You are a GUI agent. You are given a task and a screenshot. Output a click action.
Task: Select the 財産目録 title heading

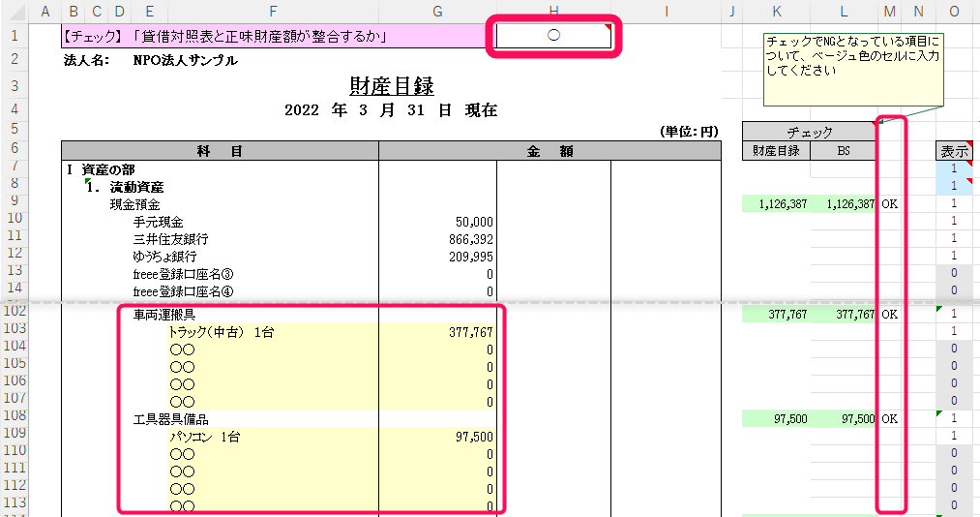point(391,85)
